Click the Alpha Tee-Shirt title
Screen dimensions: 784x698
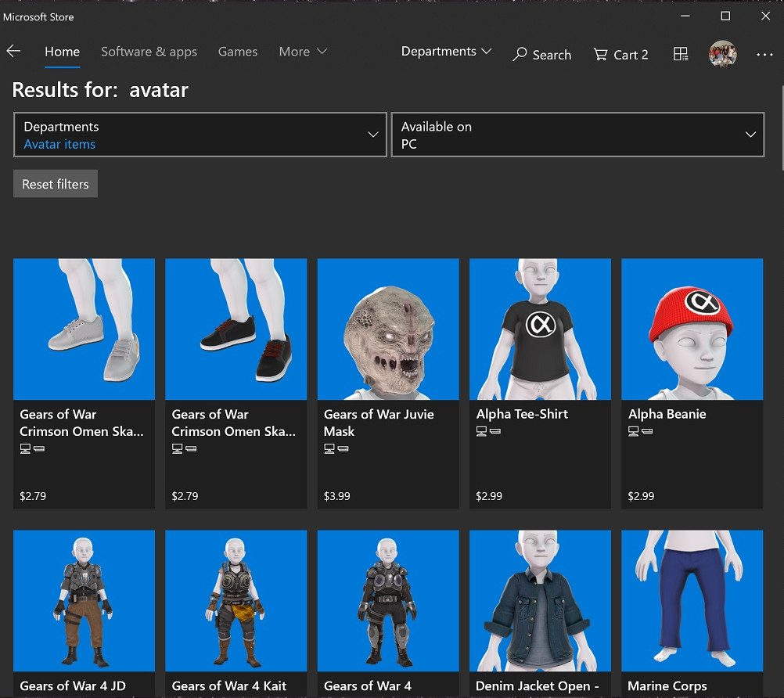522,414
